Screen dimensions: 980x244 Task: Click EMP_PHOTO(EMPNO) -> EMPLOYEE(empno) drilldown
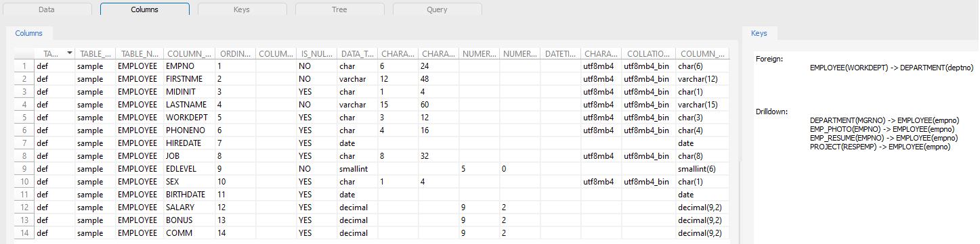point(882,128)
